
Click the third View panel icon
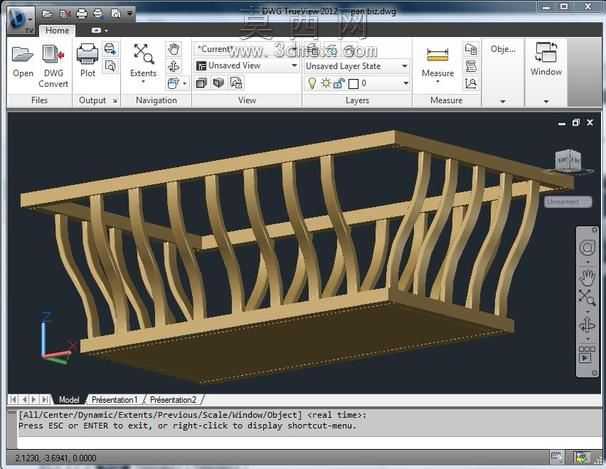(x=236, y=83)
